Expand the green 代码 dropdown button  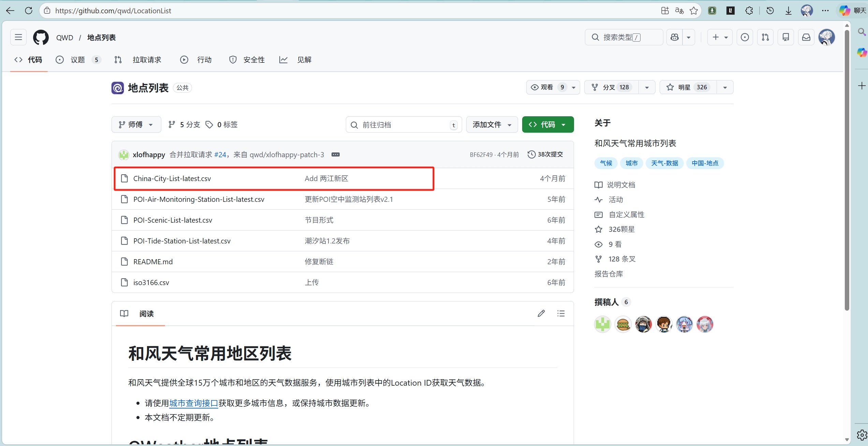point(547,125)
